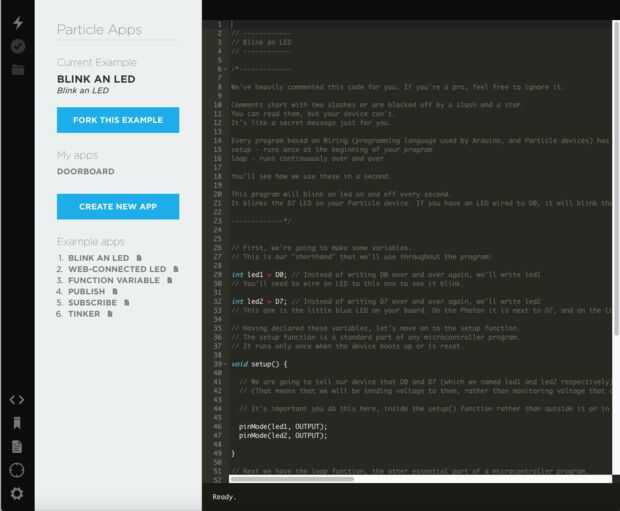Screen dimensions: 620x511
Task: Open example 1 Blink an LED
Action: (x=98, y=258)
